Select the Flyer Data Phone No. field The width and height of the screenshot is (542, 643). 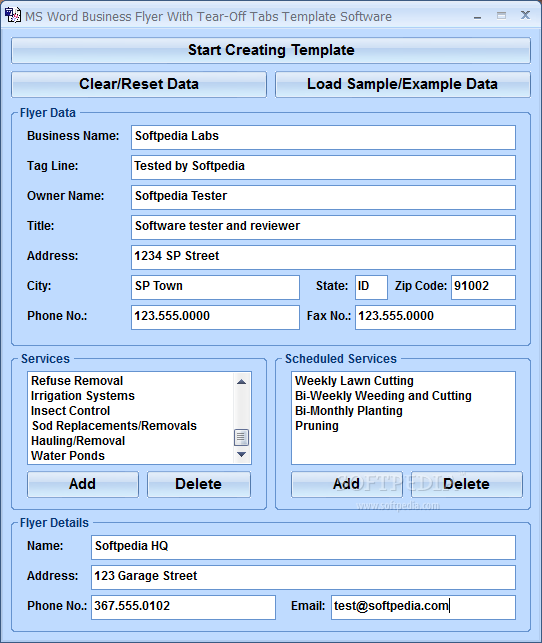(215, 317)
